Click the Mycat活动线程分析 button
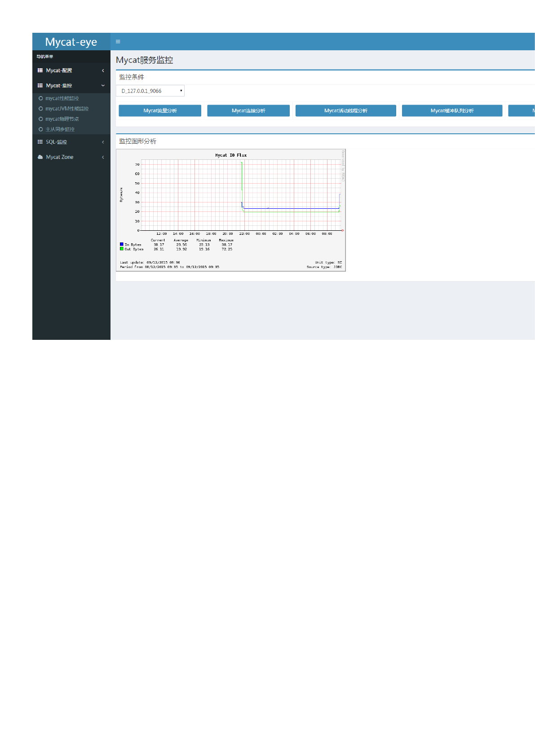Screen dimensions: 535x756 (346, 110)
